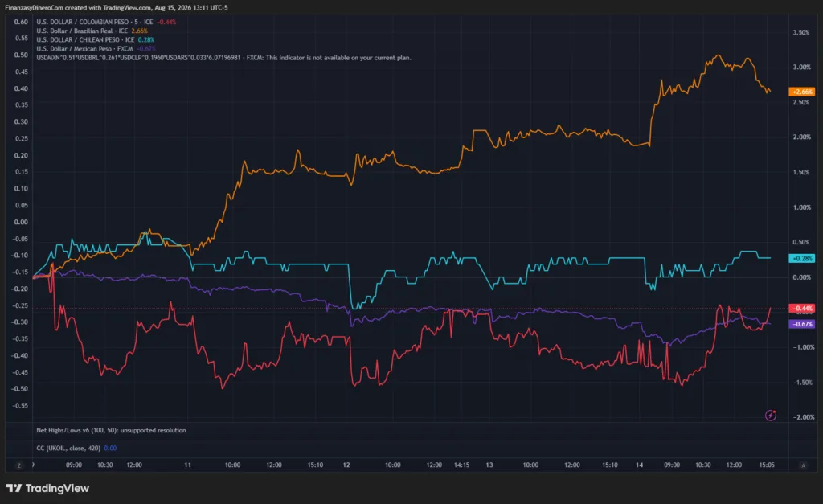Click the date label 13 on time axis

(489, 465)
